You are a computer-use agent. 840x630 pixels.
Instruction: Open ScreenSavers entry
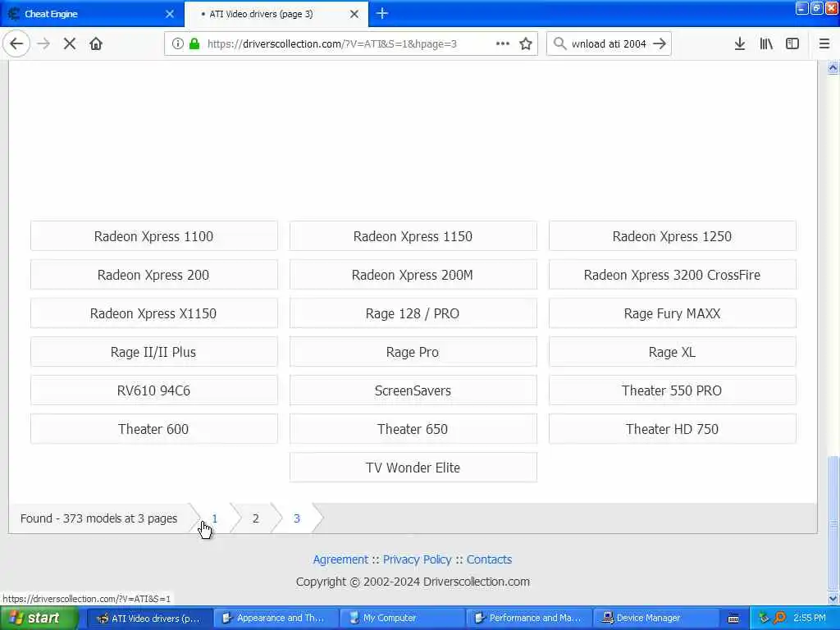(413, 390)
